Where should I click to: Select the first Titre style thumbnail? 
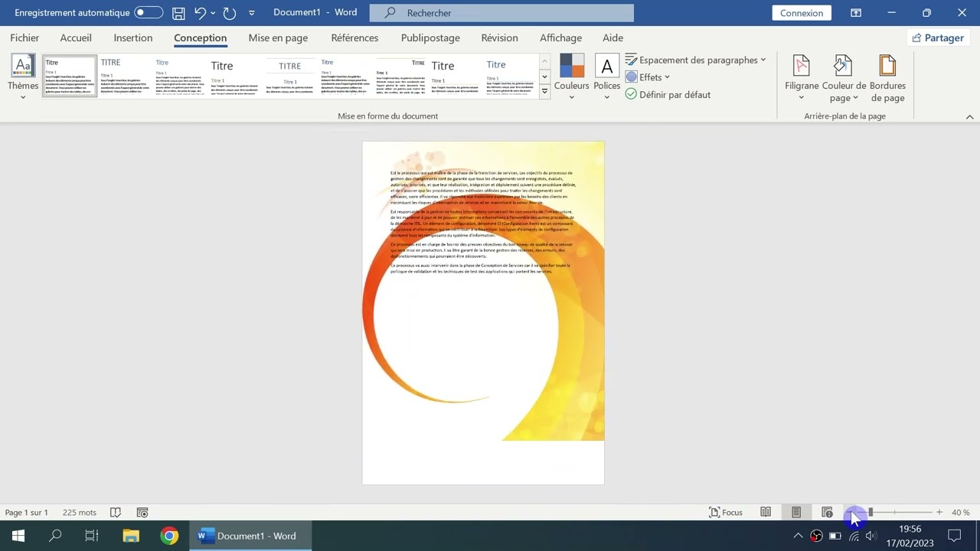(70, 76)
